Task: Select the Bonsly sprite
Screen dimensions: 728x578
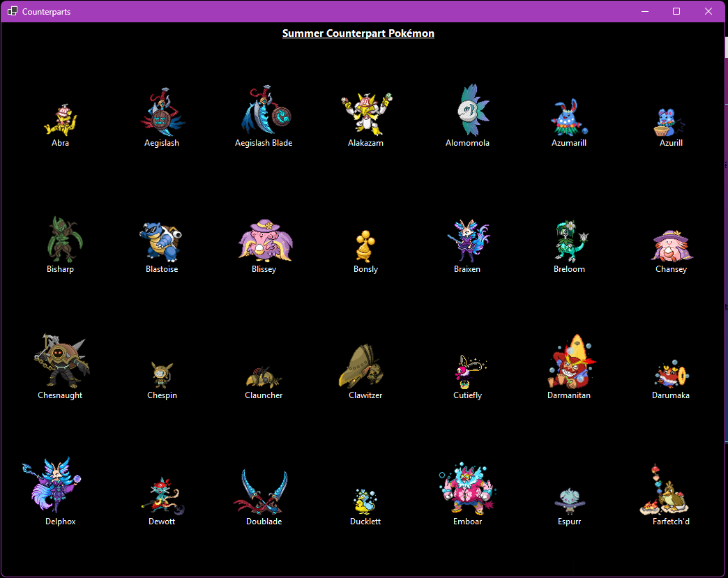Action: coord(366,246)
